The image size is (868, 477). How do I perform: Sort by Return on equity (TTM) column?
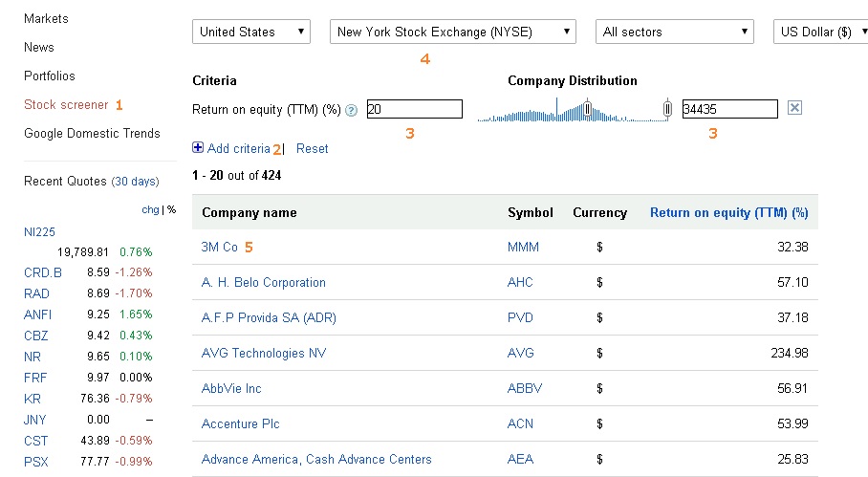pyautogui.click(x=728, y=212)
